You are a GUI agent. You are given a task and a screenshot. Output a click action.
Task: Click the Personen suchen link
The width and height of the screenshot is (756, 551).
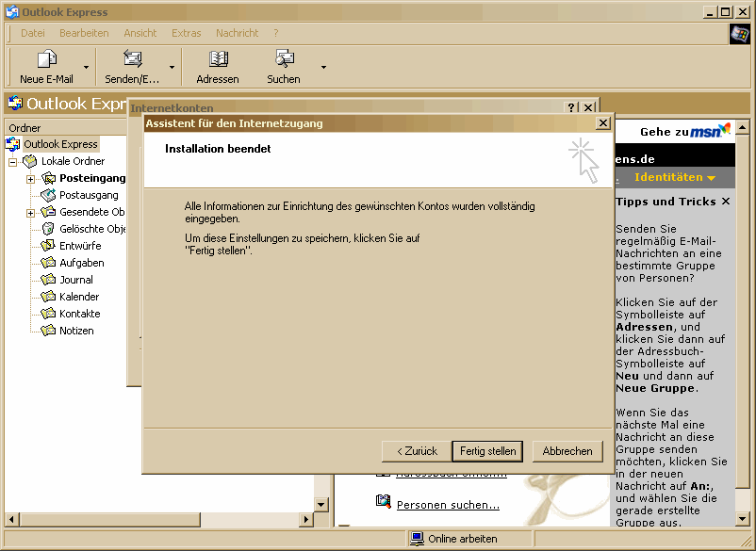coord(448,505)
